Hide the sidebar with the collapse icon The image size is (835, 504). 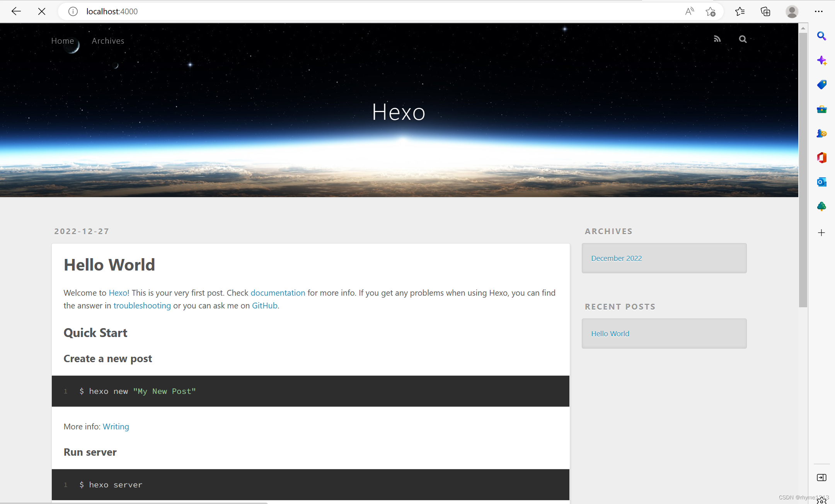point(821,478)
